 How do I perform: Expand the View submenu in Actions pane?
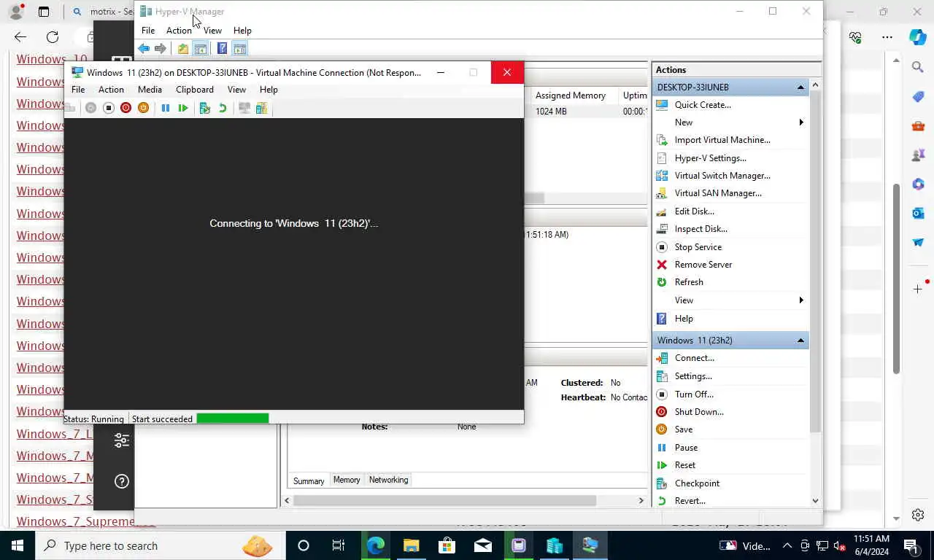[801, 300]
